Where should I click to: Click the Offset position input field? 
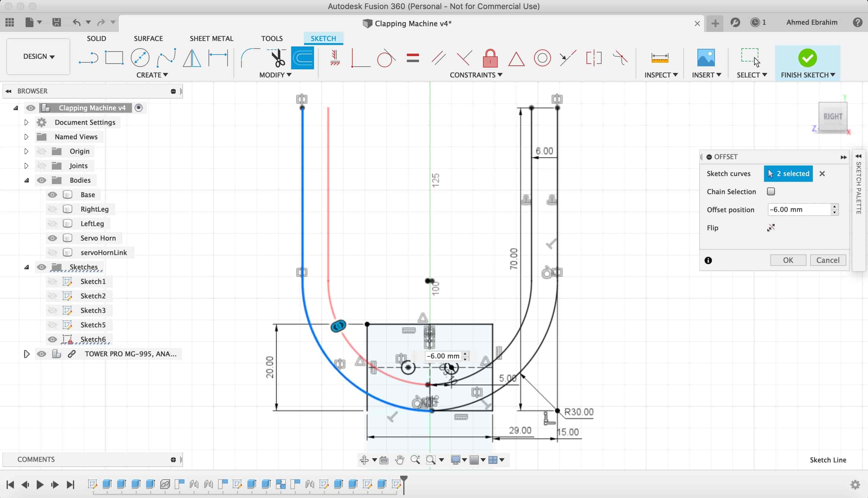tap(799, 209)
